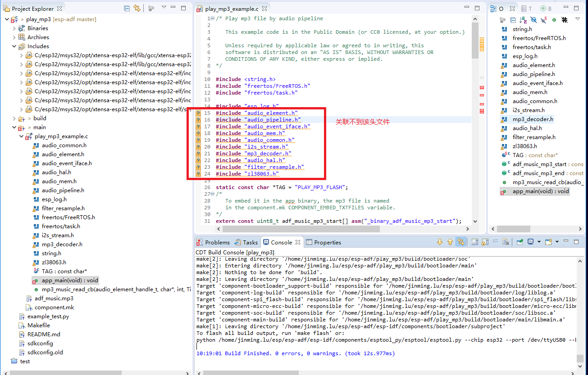The height and width of the screenshot is (375, 588).
Task: Toggle Hide Static Members in Outline
Action: coord(544,20)
